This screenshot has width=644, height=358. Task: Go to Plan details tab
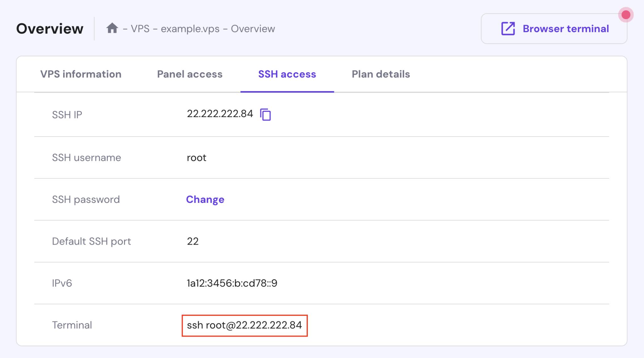pyautogui.click(x=380, y=74)
